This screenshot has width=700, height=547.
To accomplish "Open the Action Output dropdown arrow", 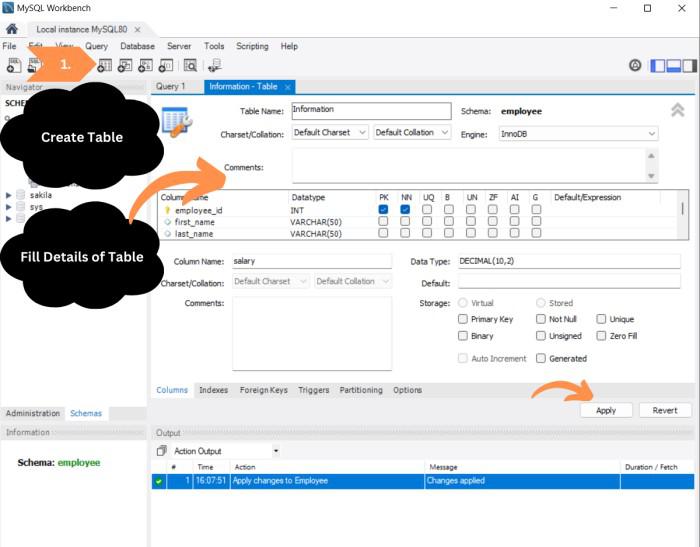I will pos(276,451).
